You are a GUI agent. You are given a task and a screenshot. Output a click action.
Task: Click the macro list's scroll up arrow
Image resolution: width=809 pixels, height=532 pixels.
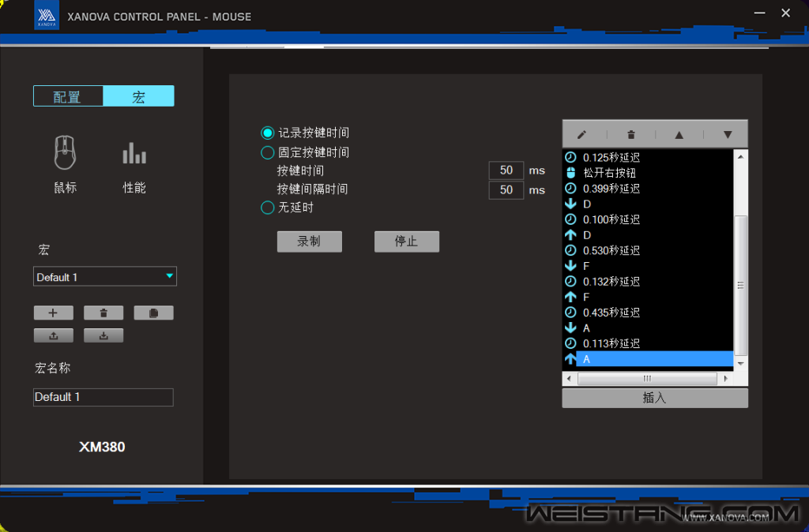[x=741, y=156]
